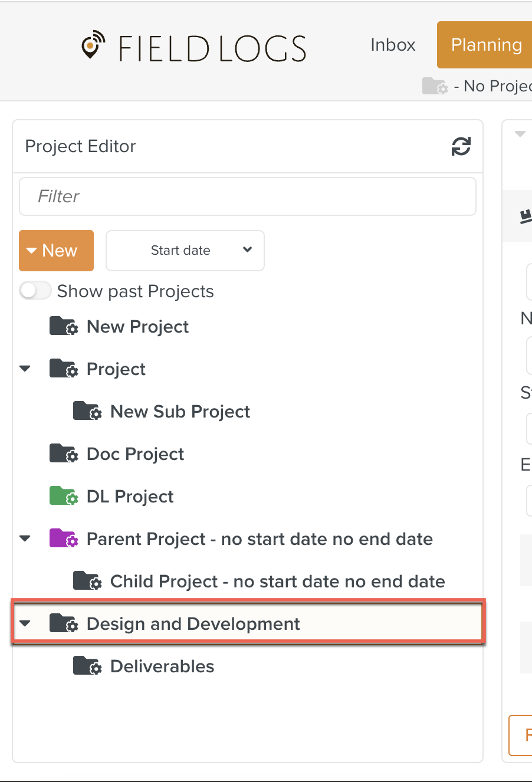Collapse the Parent Project tree arrow

pyautogui.click(x=25, y=538)
